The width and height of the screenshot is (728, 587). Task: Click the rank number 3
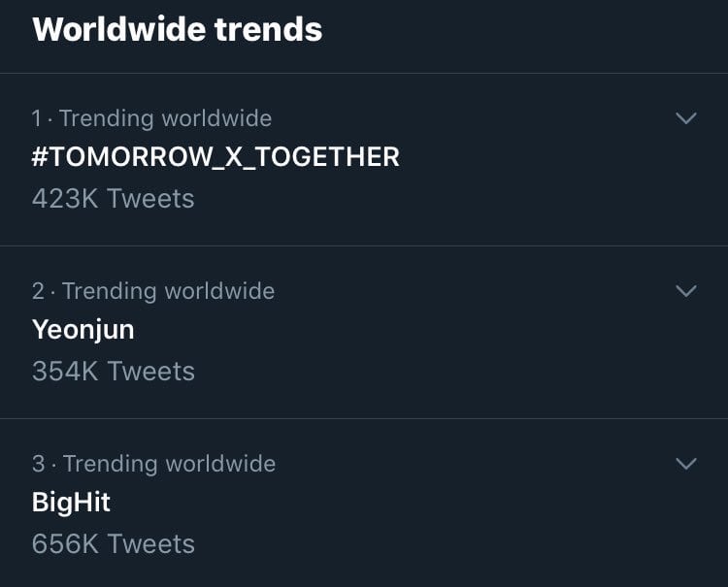38,464
